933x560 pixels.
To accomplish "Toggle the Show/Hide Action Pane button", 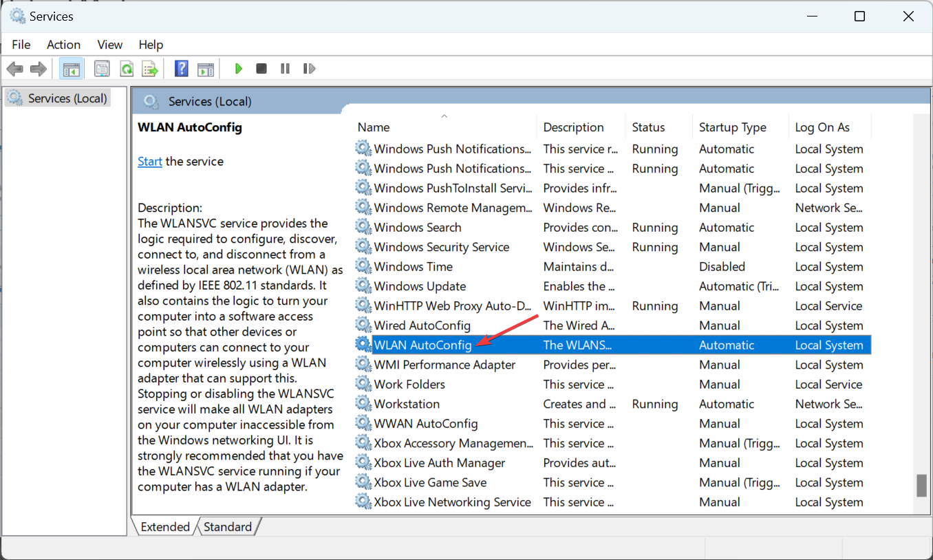I will point(206,69).
